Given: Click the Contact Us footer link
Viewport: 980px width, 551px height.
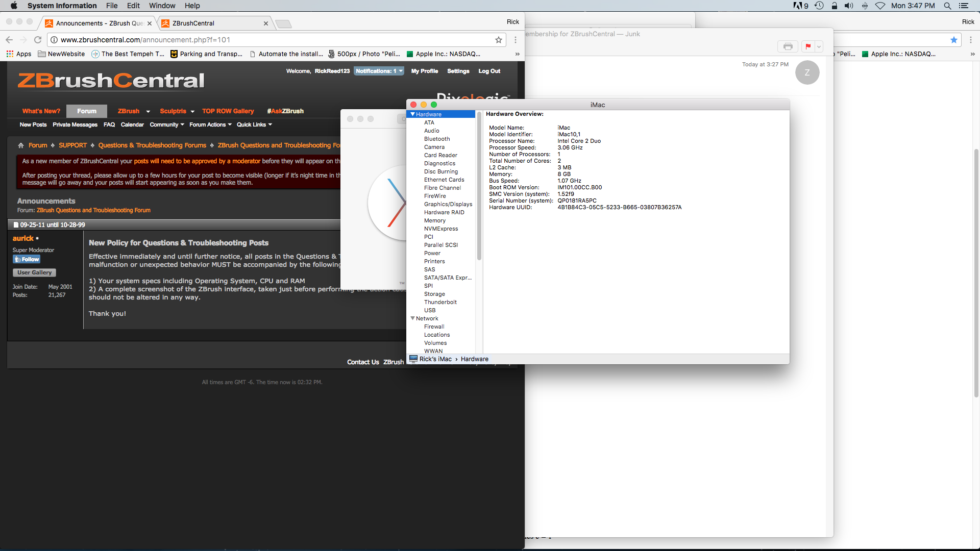Looking at the screenshot, I should click(363, 362).
